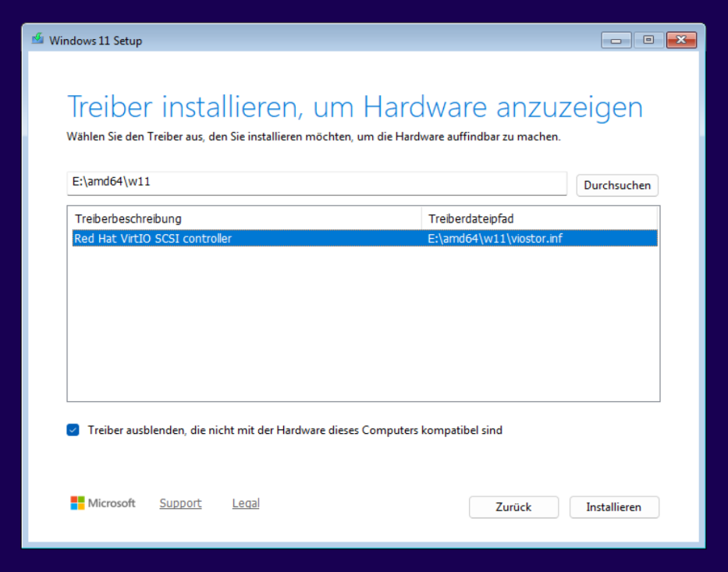Click the Treiberdateipfad column header

[x=539, y=218]
